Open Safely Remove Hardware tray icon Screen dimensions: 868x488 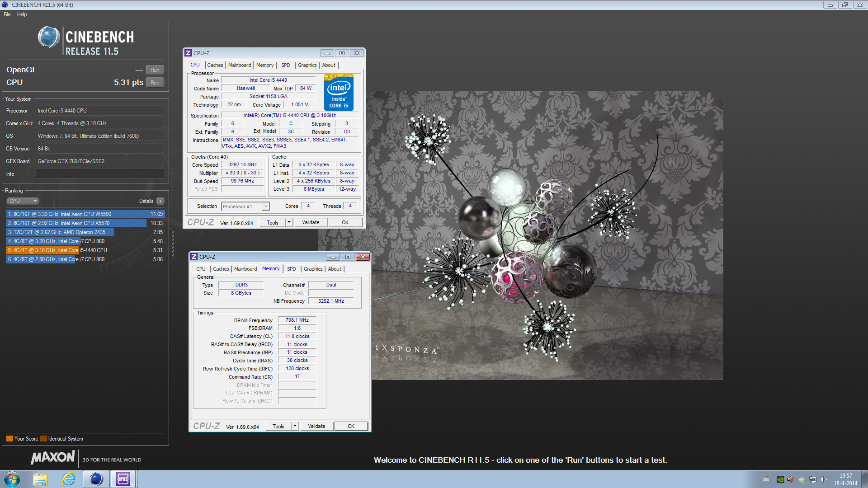point(802,479)
